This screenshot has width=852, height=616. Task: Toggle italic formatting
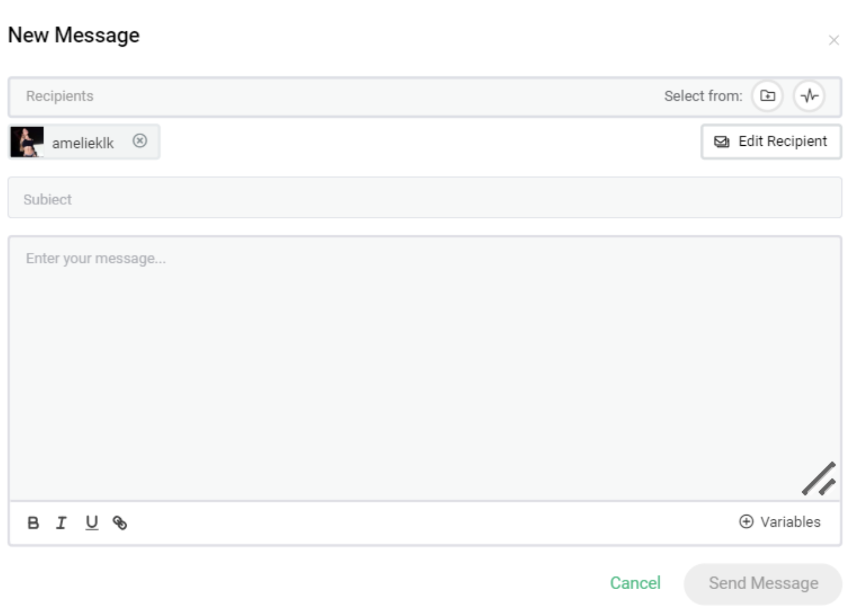point(61,522)
